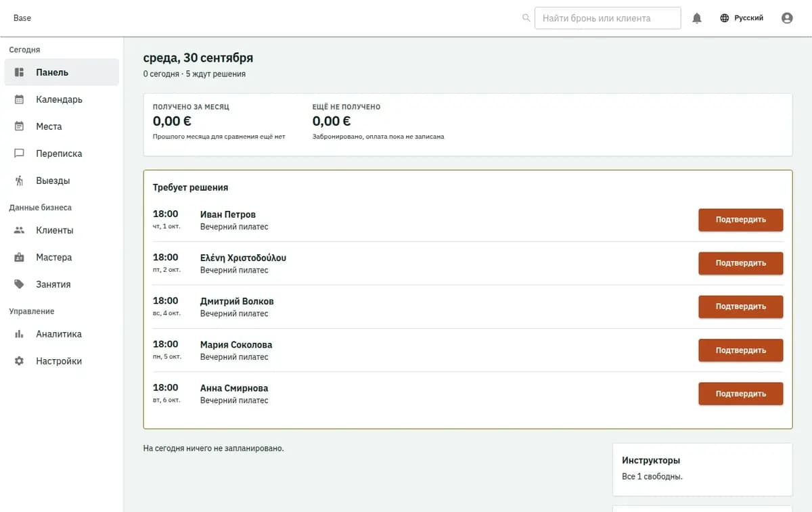Viewport: 812px width, 512px height.
Task: Click the name Ελένη Χριστοδούλου
Action: (x=243, y=258)
